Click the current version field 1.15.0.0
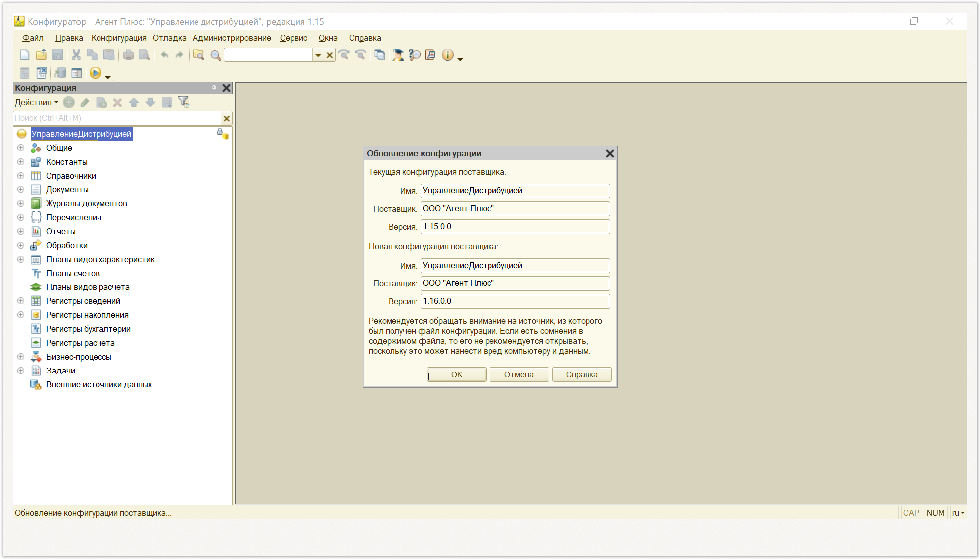The image size is (980, 559). tap(515, 227)
